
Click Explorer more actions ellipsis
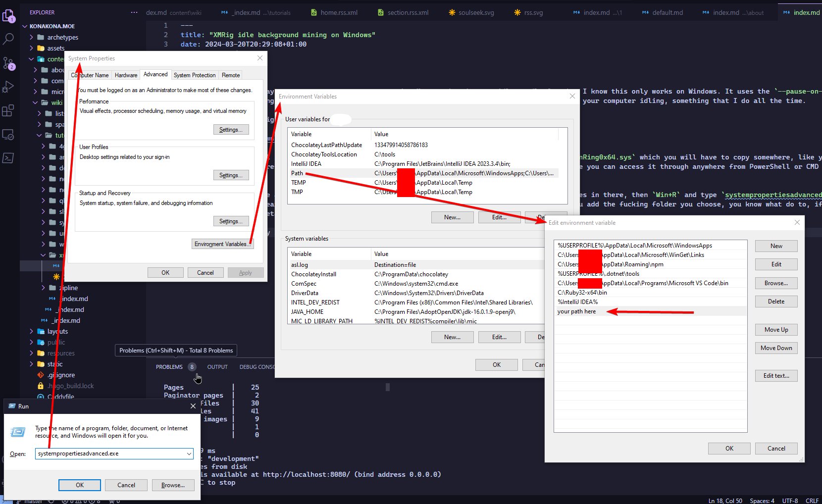(x=134, y=12)
